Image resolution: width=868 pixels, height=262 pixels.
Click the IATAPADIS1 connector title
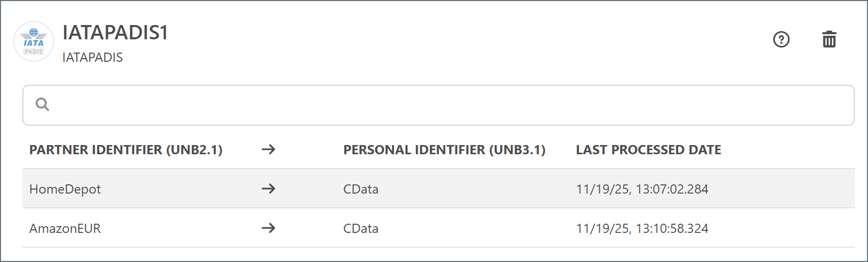pos(115,33)
